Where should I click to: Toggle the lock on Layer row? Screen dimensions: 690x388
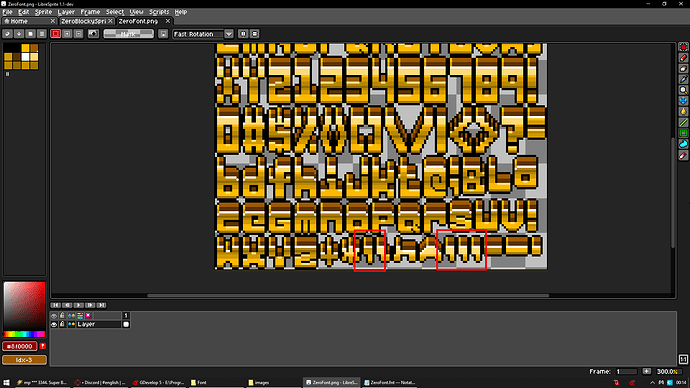(x=62, y=324)
